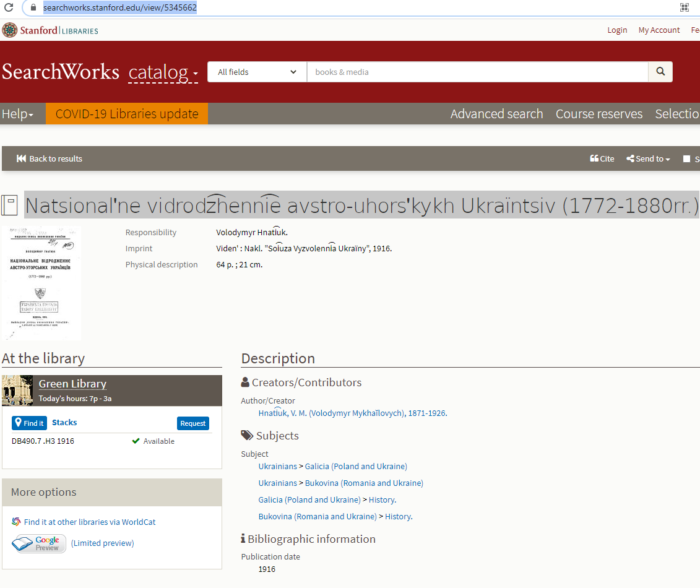Open Course reserves page
Viewport: 700px width, 588px height.
tap(598, 114)
